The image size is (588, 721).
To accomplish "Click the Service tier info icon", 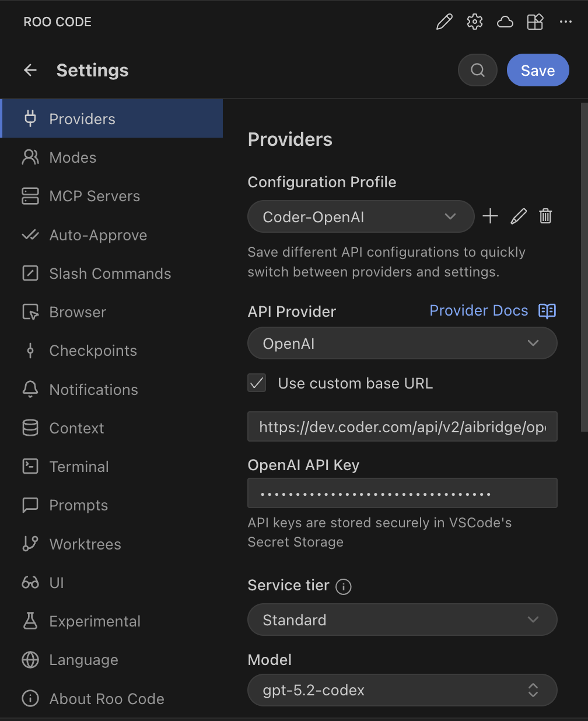I will 344,587.
